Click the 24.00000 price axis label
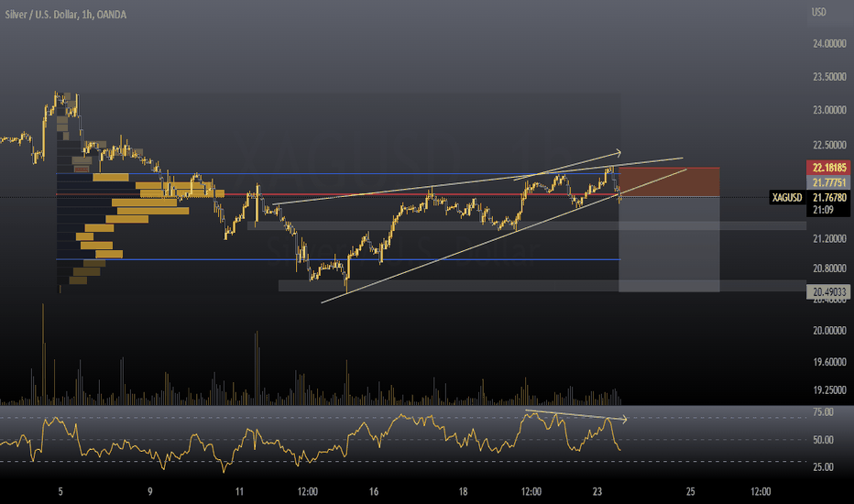This screenshot has width=854, height=504. tap(829, 44)
